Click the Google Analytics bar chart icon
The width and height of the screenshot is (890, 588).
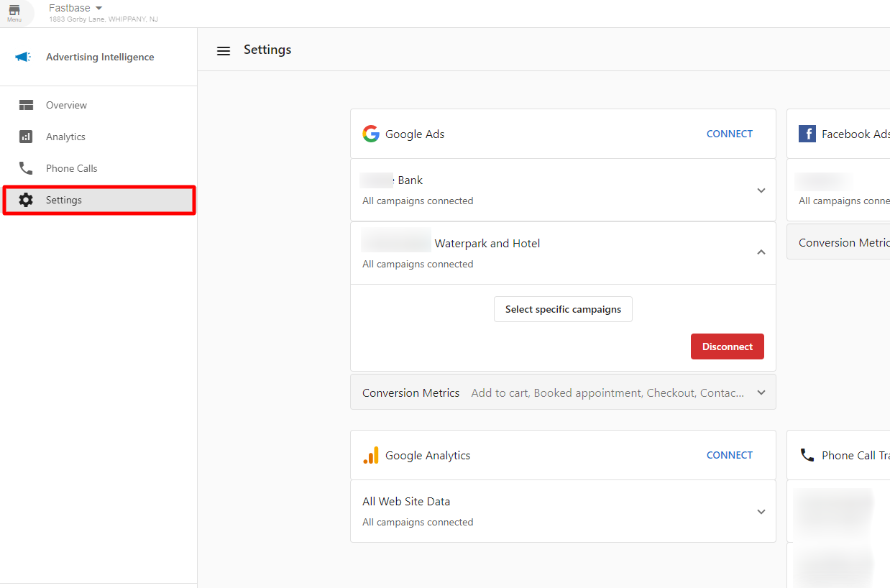click(371, 455)
